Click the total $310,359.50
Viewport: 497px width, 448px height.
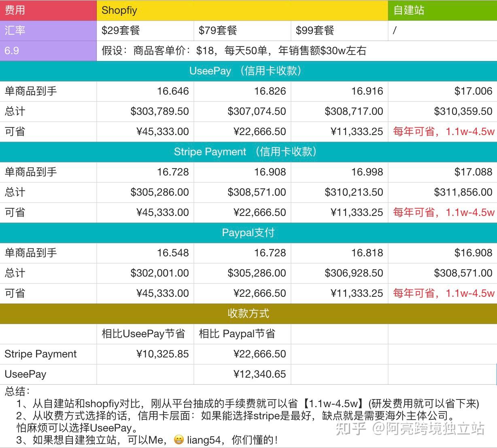(463, 111)
